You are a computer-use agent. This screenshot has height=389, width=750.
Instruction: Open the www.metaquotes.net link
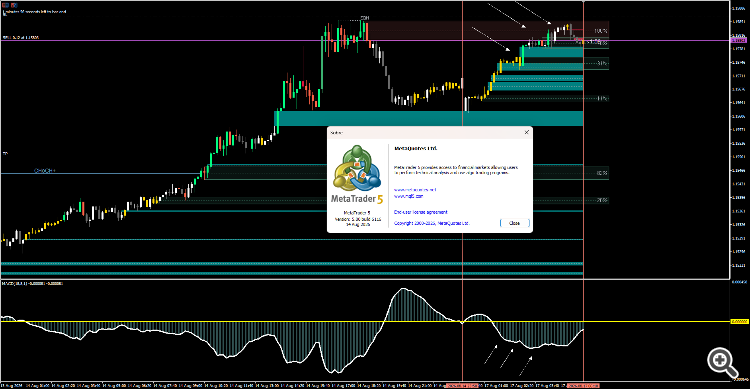point(415,189)
